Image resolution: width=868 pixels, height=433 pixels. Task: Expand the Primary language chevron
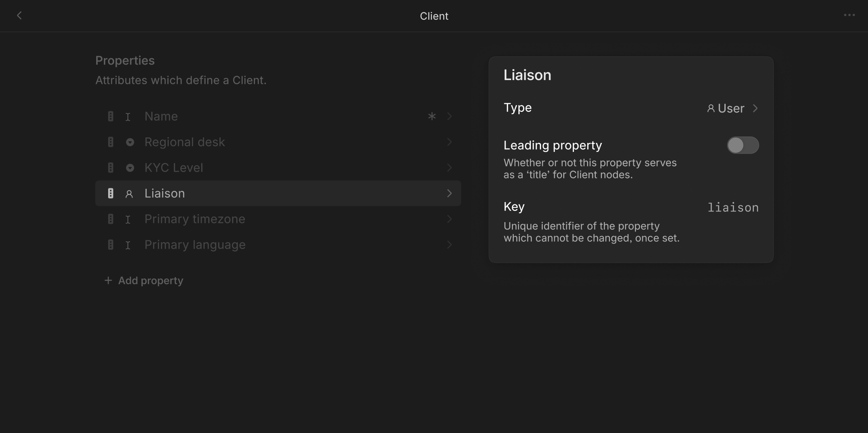click(449, 245)
